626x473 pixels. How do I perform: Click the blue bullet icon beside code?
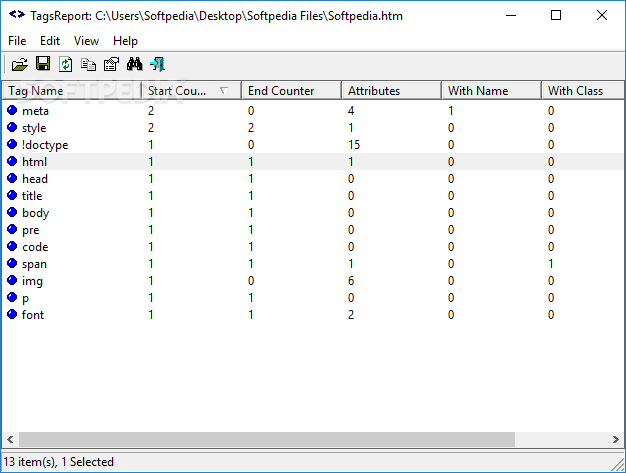point(12,246)
